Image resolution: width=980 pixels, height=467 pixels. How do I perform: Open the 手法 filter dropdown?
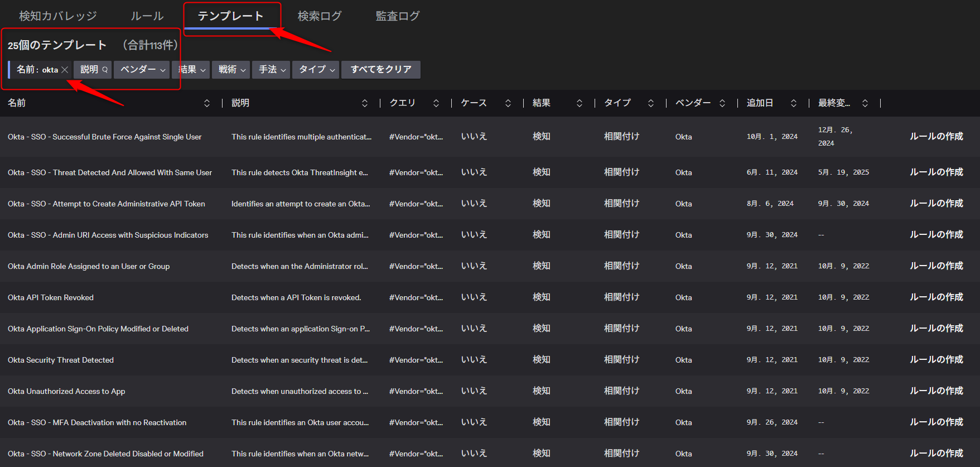coord(272,70)
